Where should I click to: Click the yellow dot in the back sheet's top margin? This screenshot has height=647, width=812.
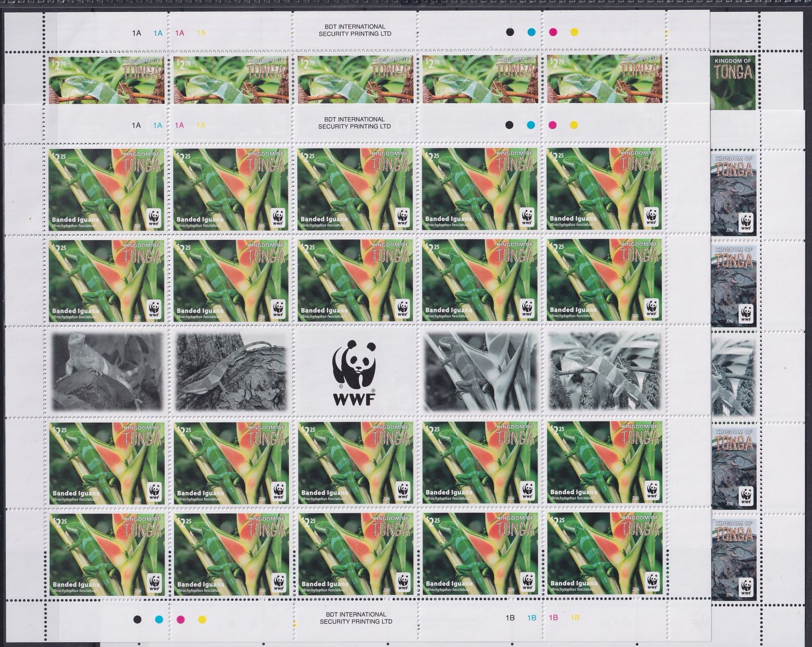click(574, 32)
